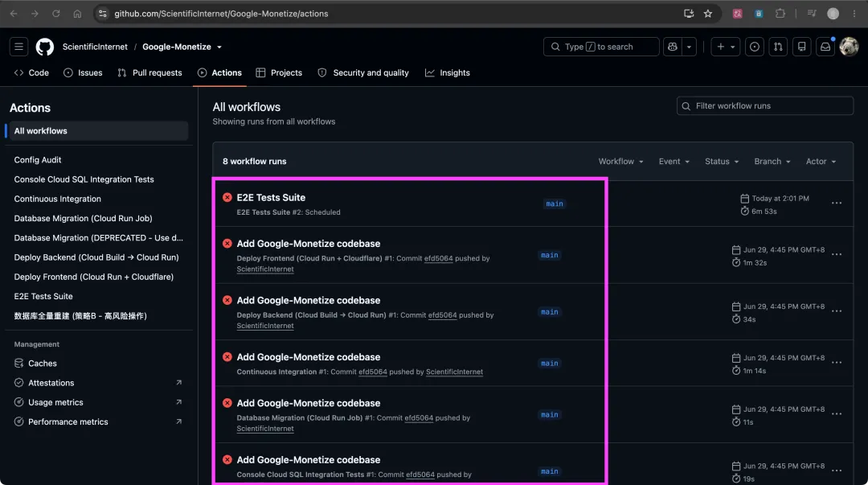Click main branch label on E2E run

click(x=554, y=204)
